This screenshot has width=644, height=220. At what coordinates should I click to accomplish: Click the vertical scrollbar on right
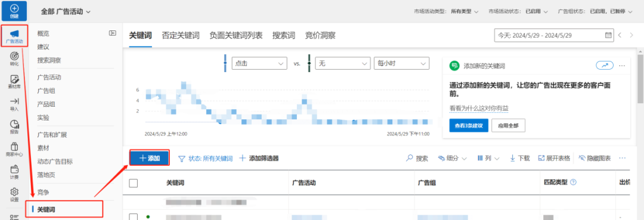640,78
